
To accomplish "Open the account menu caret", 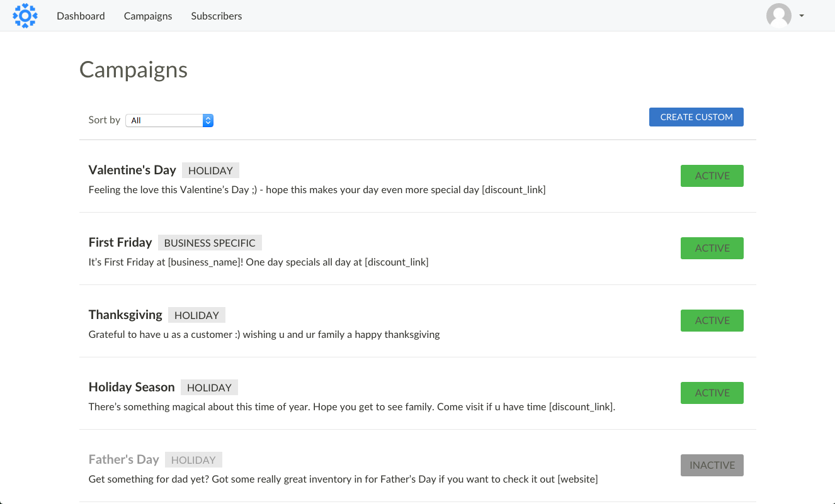I will (x=802, y=16).
